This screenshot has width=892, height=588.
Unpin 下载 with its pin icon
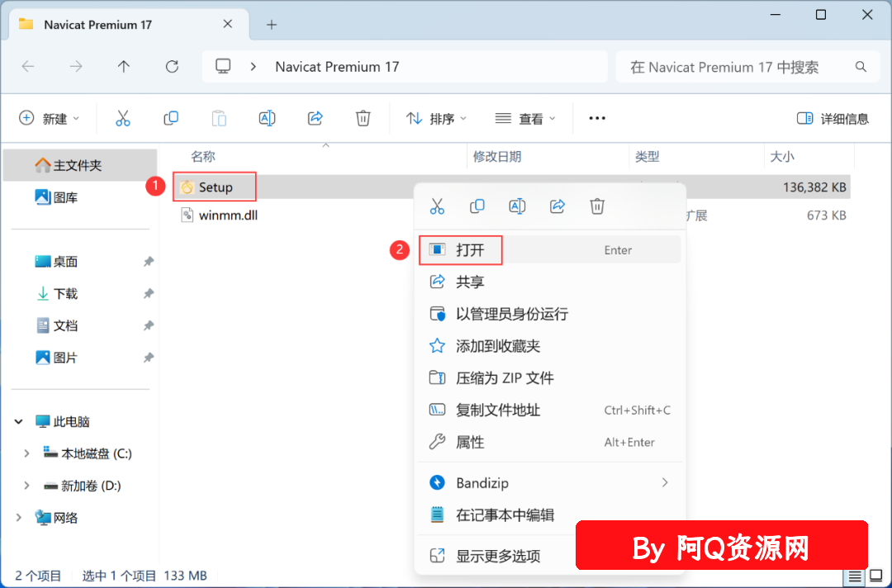pos(148,293)
